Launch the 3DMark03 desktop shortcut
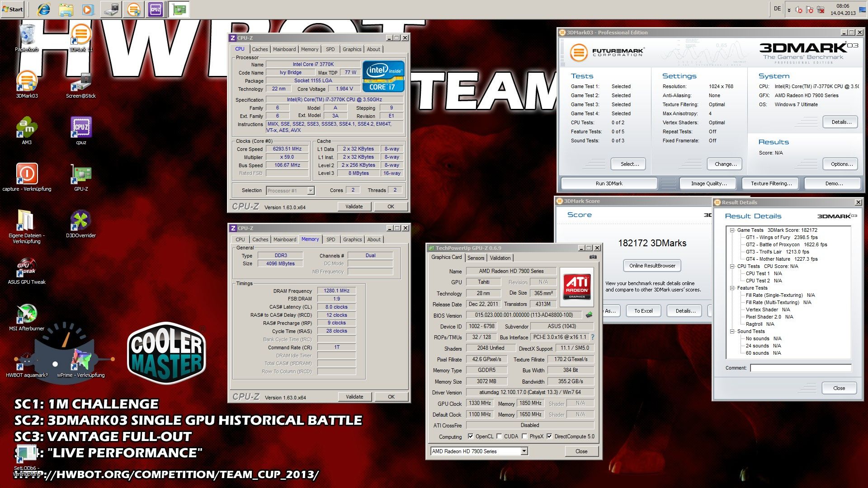The width and height of the screenshot is (868, 488). tap(27, 84)
